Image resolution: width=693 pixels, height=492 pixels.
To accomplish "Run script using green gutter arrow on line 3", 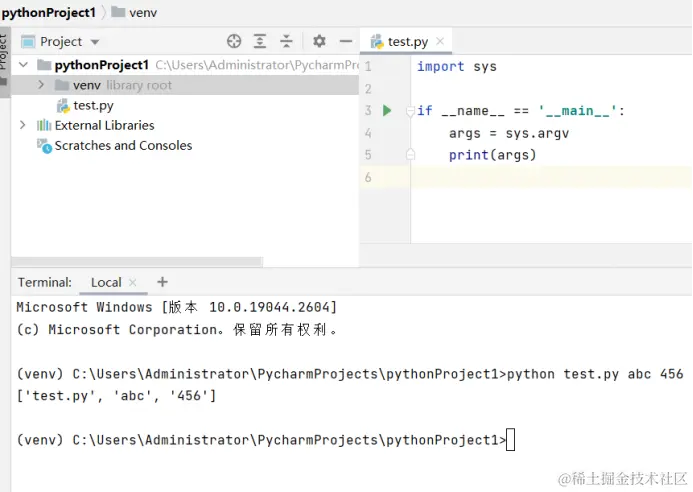I will 387,111.
